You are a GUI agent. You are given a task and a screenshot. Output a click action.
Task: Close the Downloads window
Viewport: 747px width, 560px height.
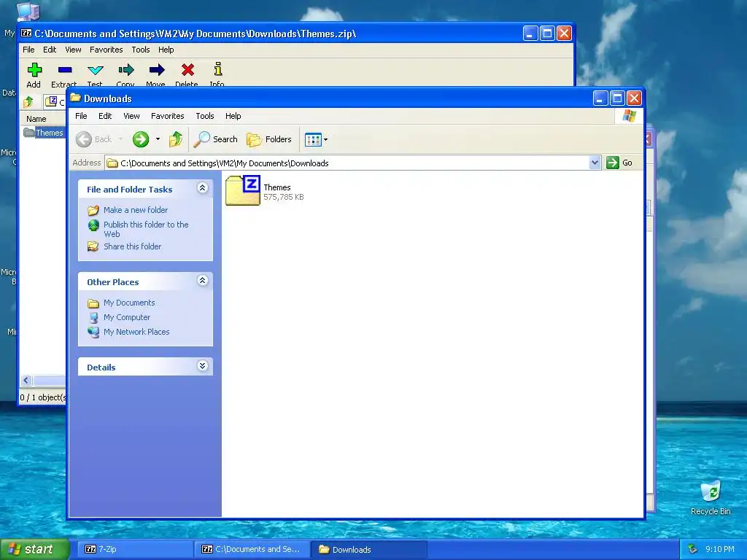[634, 98]
